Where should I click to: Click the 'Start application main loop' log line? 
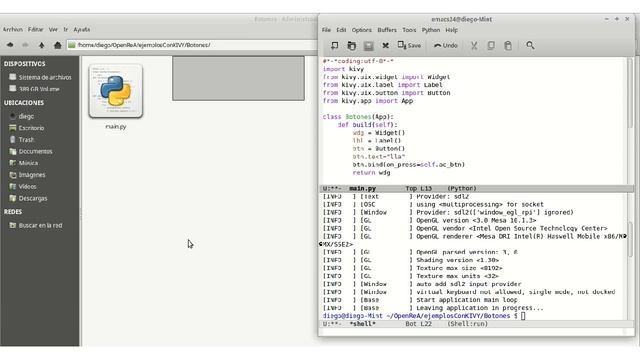467,300
